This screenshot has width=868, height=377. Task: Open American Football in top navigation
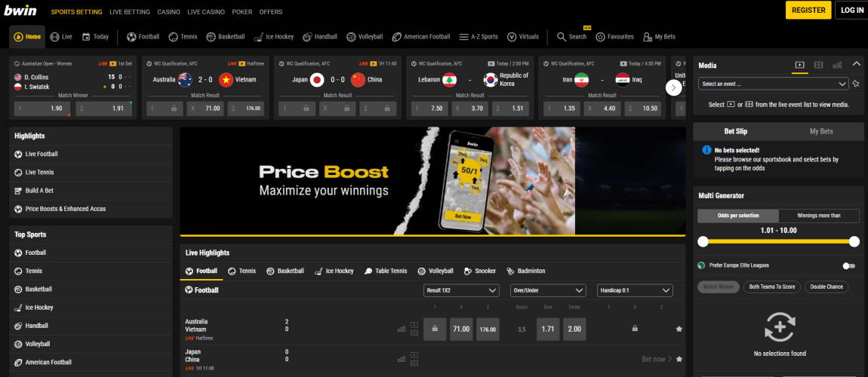(x=421, y=37)
